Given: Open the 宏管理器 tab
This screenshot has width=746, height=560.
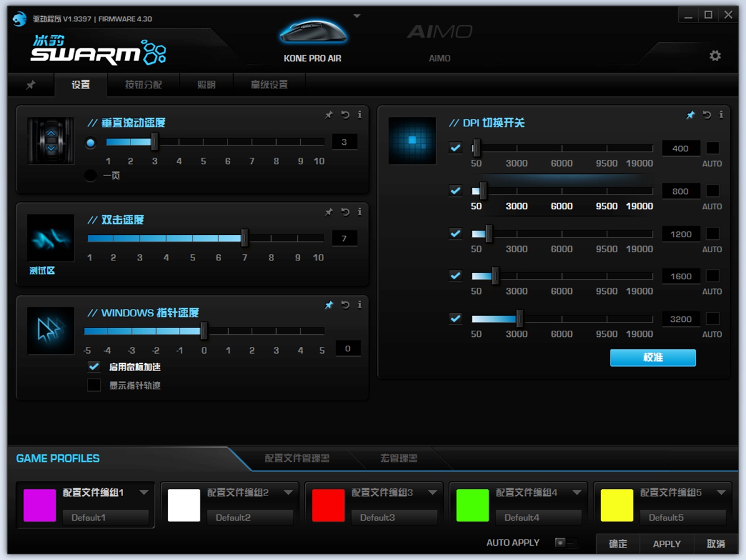Looking at the screenshot, I should pos(399,459).
